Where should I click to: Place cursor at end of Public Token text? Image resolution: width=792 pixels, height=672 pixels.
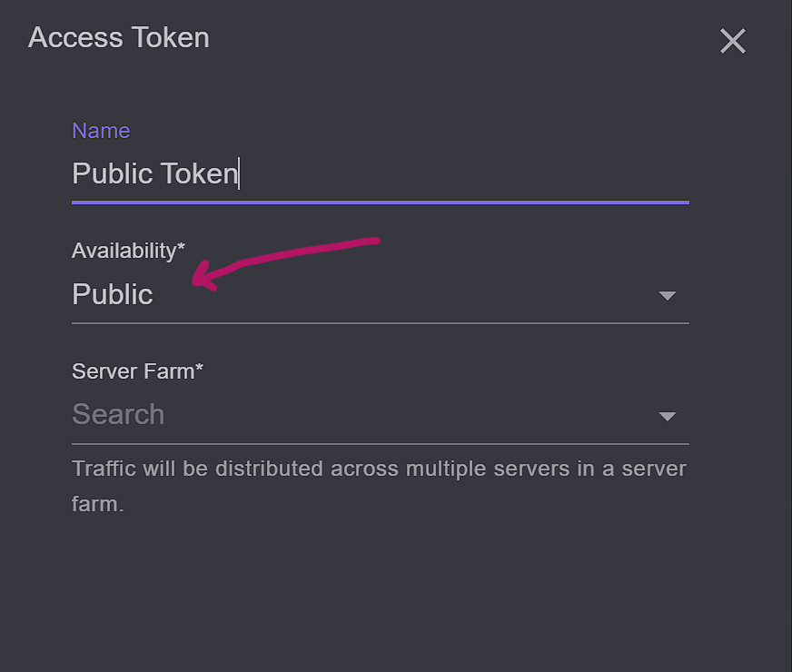click(238, 173)
